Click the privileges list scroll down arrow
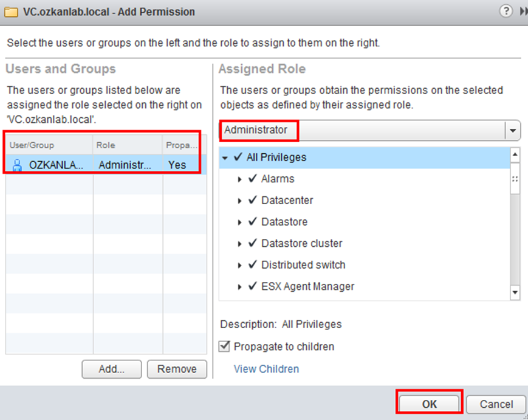This screenshot has width=528, height=420. [x=515, y=292]
